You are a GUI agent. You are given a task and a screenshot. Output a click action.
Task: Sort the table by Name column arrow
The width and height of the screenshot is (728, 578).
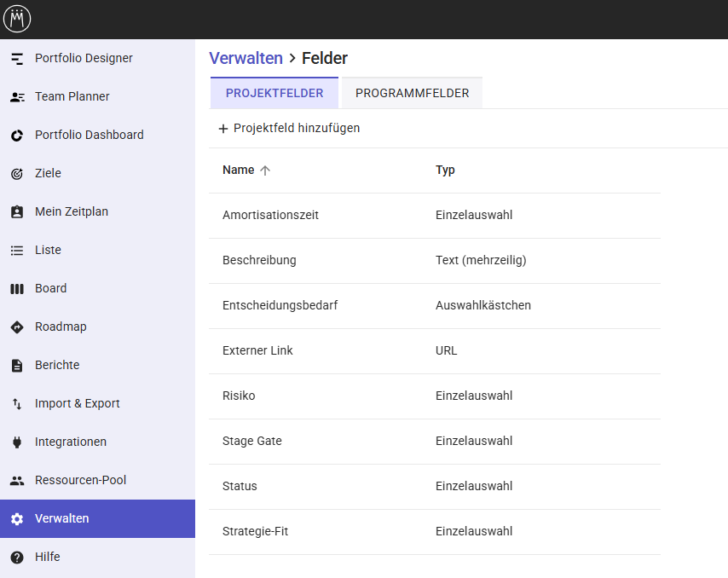tap(265, 171)
